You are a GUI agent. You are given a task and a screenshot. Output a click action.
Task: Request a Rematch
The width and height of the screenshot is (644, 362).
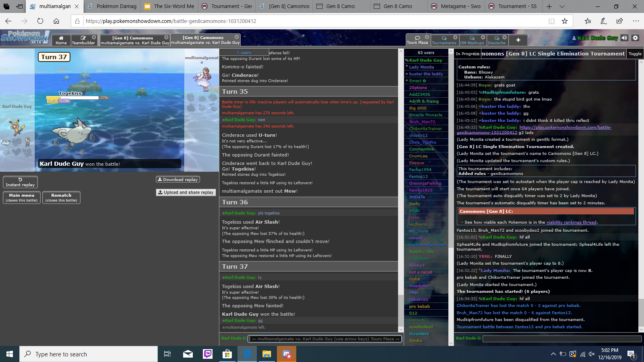coord(61,197)
